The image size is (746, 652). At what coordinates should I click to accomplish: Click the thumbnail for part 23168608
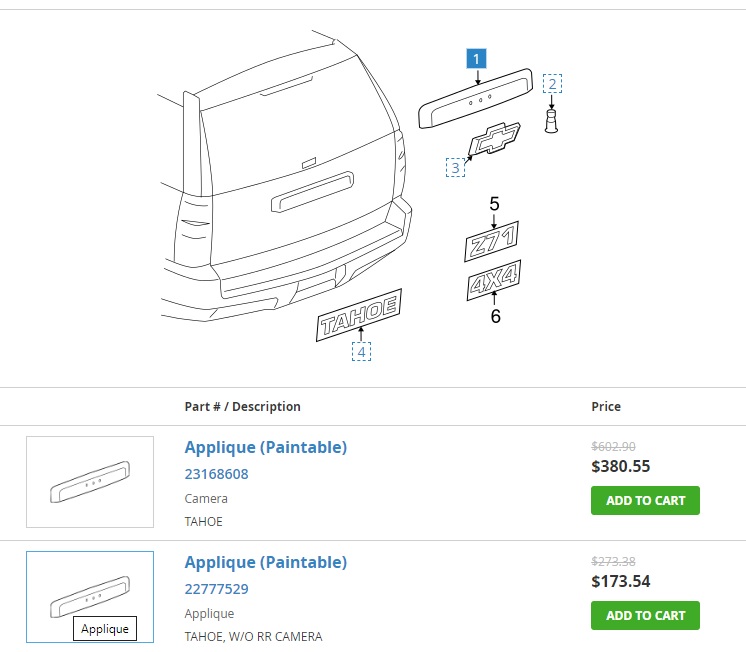[x=90, y=482]
